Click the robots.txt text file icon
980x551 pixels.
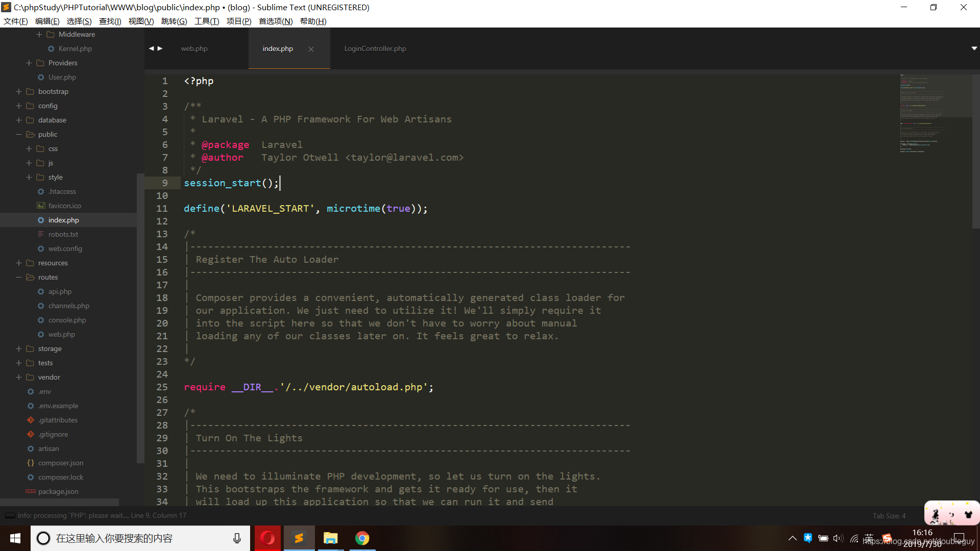(41, 234)
